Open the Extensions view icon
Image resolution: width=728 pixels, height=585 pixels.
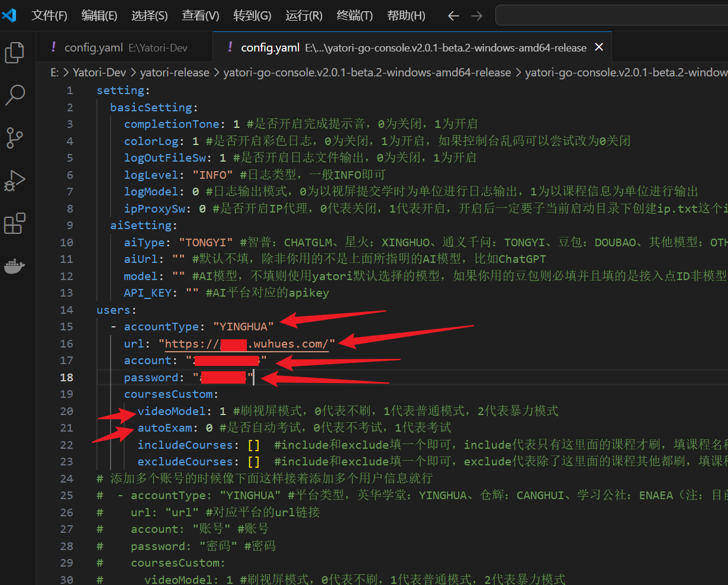click(15, 224)
